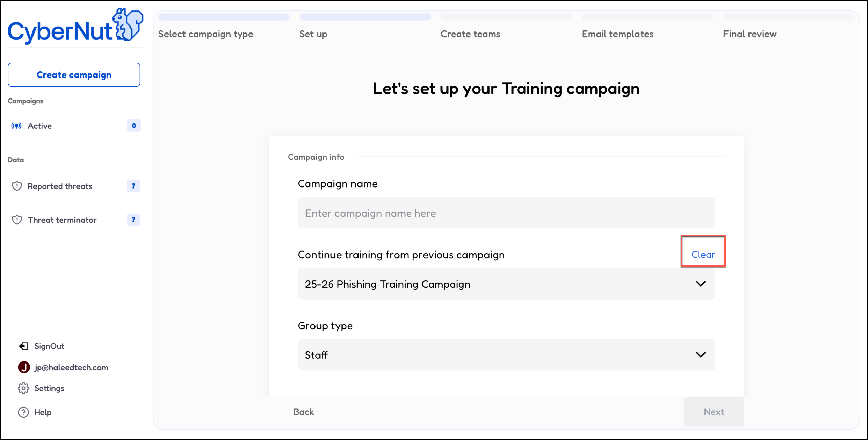This screenshot has height=440, width=868.
Task: Open the Final review step
Action: pos(750,34)
